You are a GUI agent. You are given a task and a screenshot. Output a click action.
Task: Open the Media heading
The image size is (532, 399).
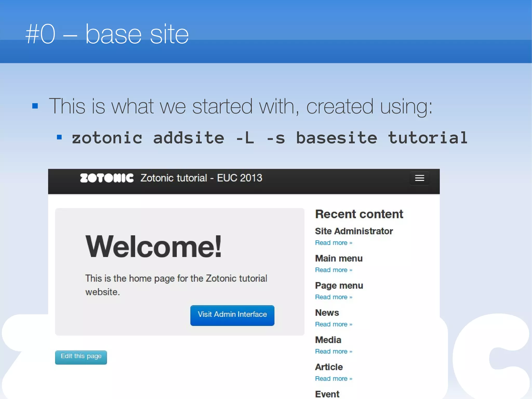point(328,340)
